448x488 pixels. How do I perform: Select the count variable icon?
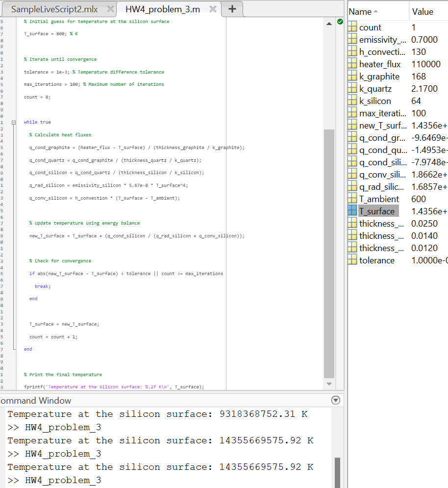point(352,26)
